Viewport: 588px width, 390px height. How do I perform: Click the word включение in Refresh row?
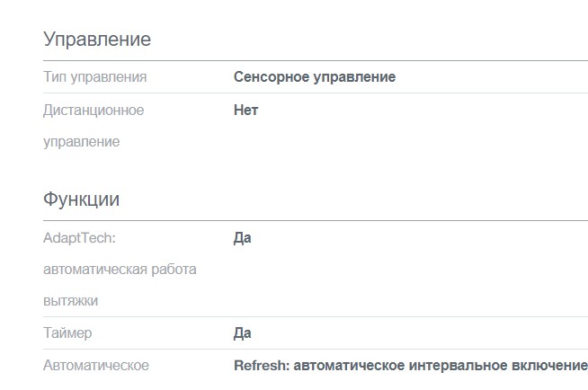(x=553, y=366)
